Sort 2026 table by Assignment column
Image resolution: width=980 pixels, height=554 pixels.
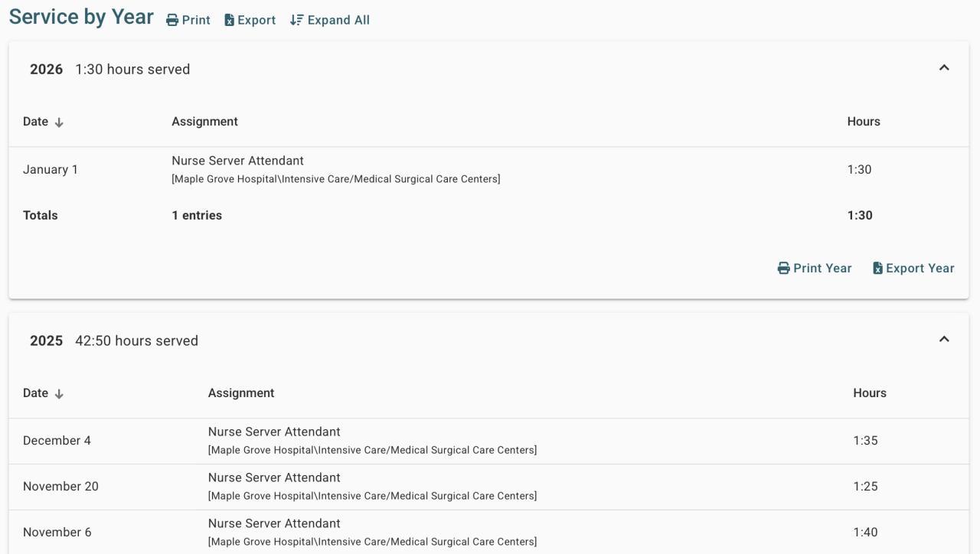coord(204,122)
